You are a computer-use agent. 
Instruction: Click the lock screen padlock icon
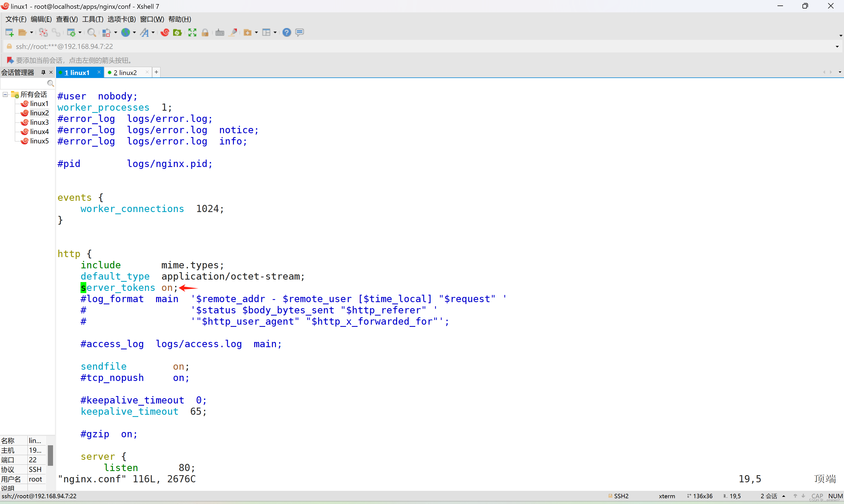(x=205, y=33)
